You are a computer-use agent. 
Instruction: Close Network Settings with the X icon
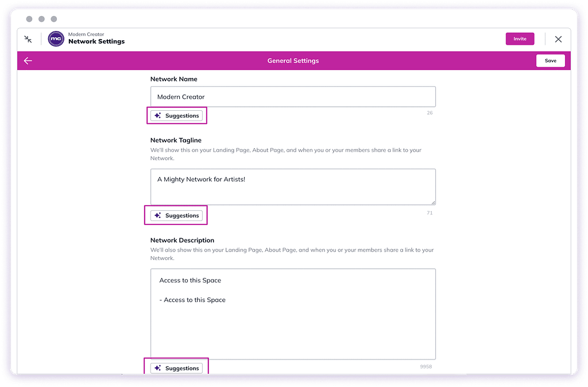[558, 39]
